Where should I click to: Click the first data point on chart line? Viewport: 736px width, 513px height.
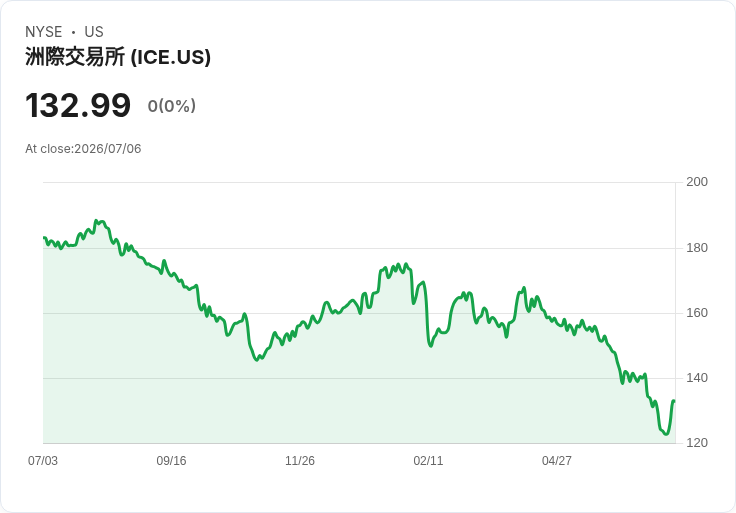tap(44, 237)
